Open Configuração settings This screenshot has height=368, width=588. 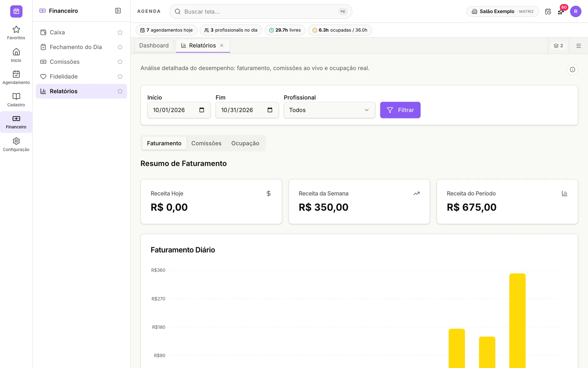16,145
